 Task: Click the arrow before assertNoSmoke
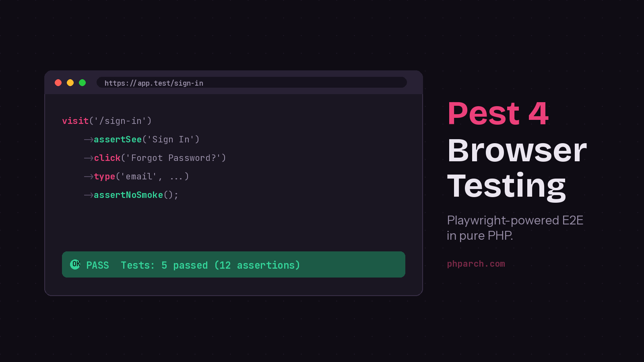click(x=89, y=195)
